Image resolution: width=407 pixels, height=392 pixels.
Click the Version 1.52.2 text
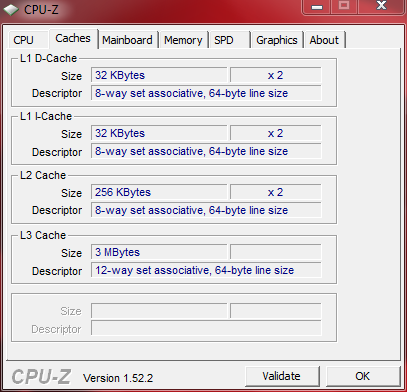click(118, 378)
